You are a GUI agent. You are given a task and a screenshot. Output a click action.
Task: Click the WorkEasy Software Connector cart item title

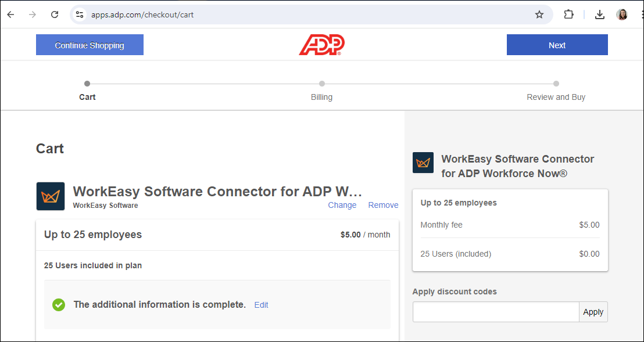(x=217, y=192)
